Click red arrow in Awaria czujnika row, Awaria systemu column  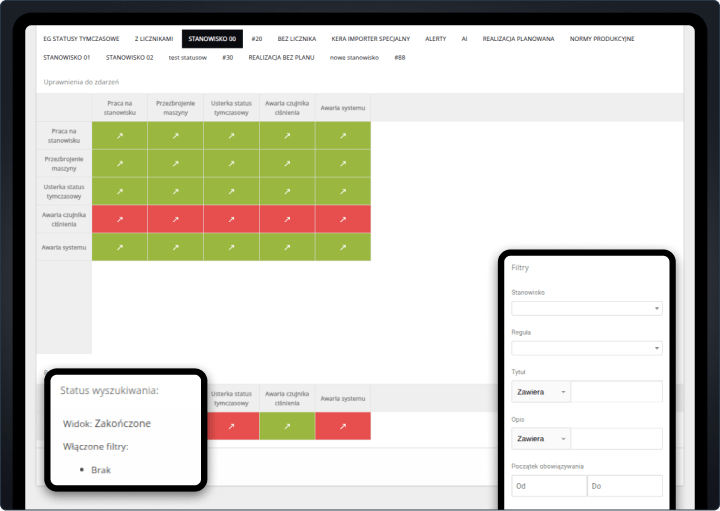pos(342,218)
